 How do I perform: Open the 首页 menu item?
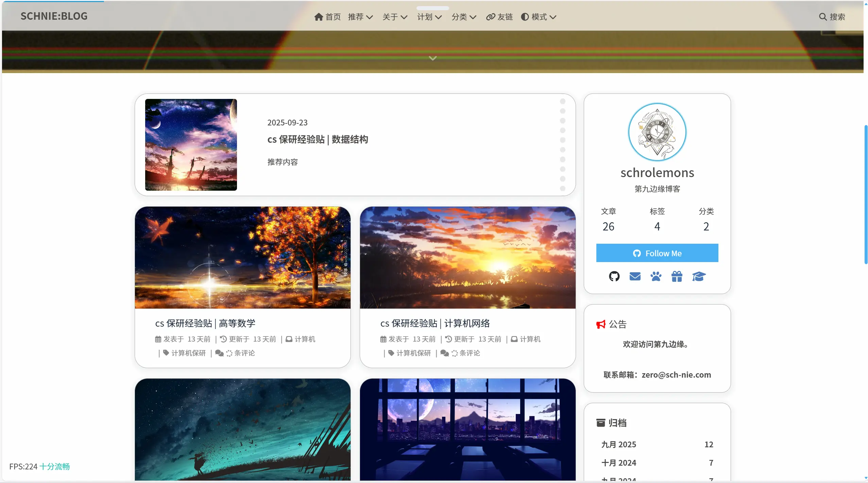click(333, 17)
